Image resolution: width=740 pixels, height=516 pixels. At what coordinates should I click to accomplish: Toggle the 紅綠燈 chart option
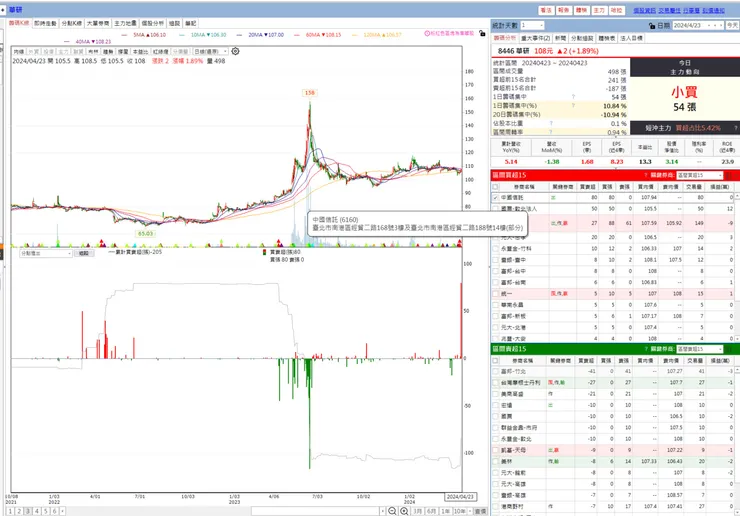coord(160,51)
